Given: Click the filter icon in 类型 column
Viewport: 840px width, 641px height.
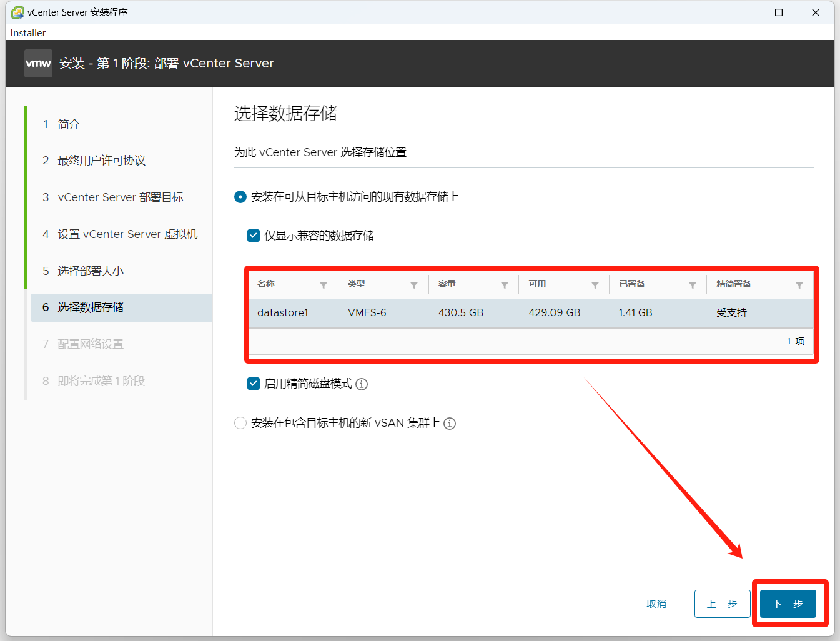Looking at the screenshot, I should pyautogui.click(x=414, y=286).
